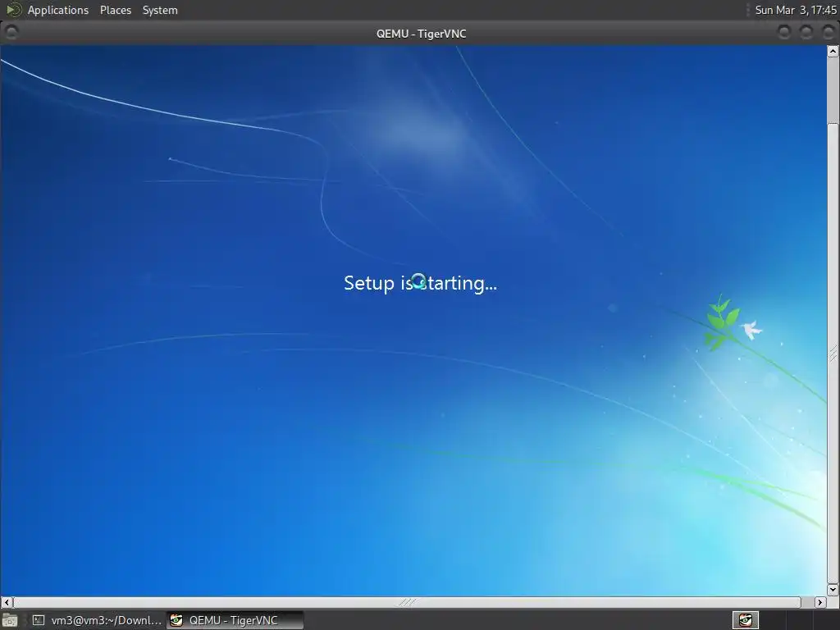Click the show desktop icon in bottom panel
840x630 pixels.
pyautogui.click(x=10, y=620)
